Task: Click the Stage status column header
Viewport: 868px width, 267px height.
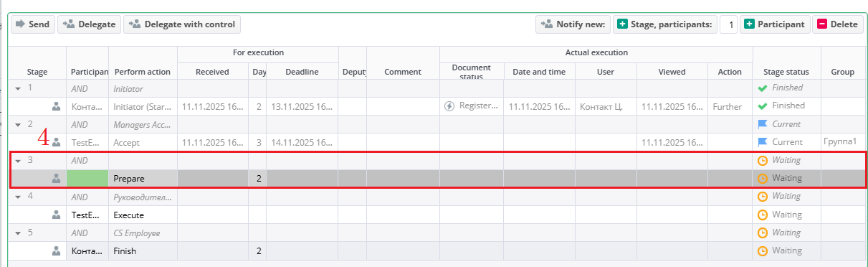Action: coord(786,72)
